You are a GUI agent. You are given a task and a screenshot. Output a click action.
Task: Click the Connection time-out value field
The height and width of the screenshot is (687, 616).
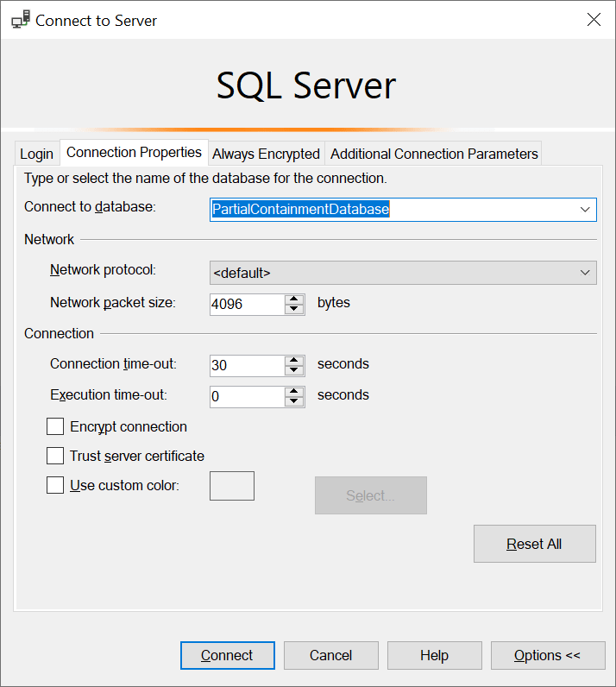247,365
